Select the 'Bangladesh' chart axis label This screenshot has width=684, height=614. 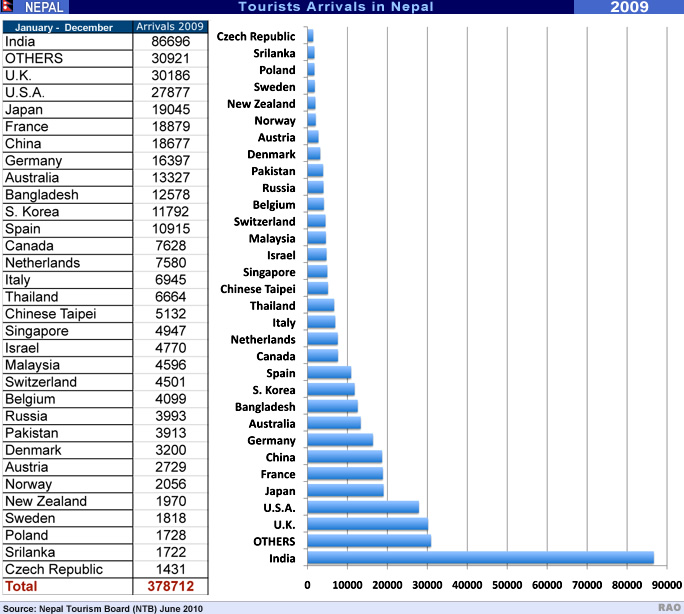pyautogui.click(x=265, y=407)
